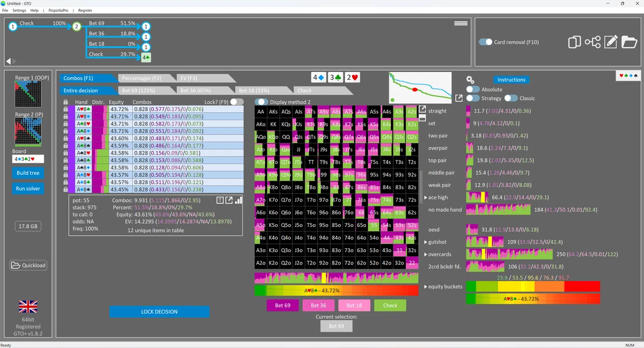Open the File menu
This screenshot has width=644, height=348.
[5, 10]
